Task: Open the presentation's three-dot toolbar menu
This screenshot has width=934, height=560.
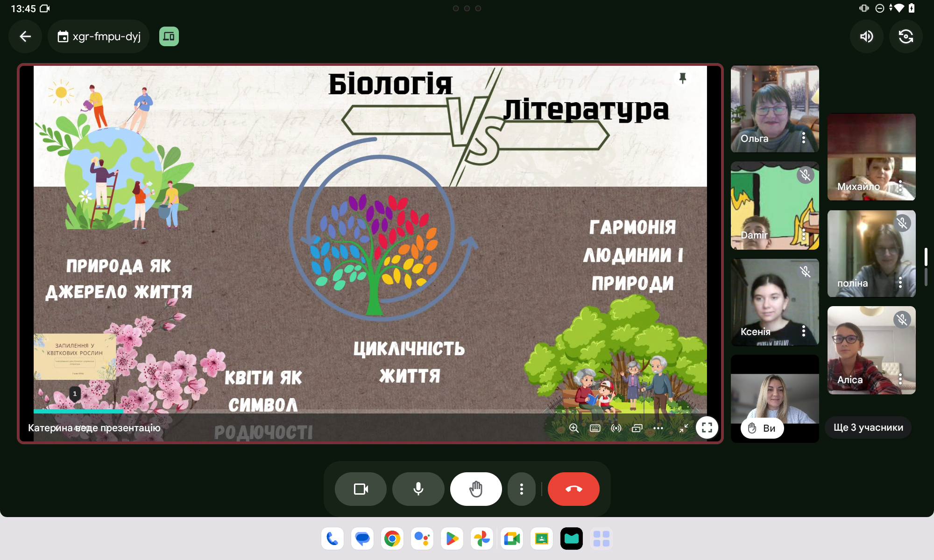Action: (x=658, y=428)
